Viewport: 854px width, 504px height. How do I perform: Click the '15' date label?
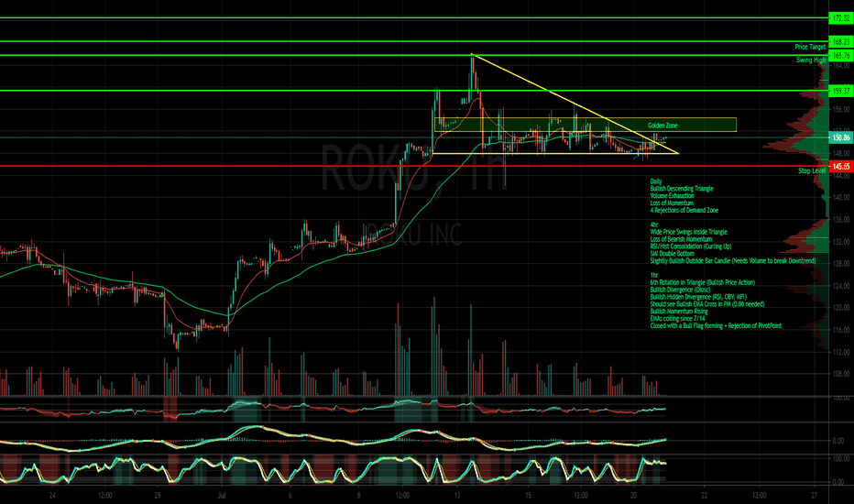[528, 495]
